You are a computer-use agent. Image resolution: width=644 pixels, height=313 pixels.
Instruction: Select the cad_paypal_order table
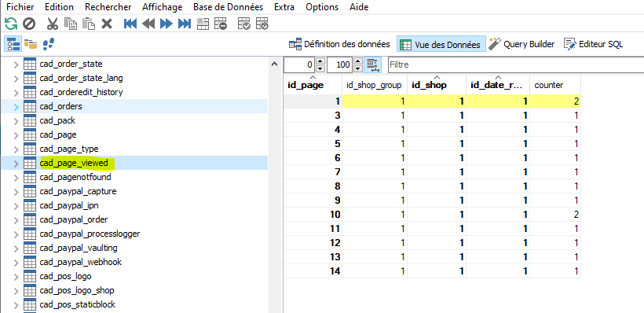pyautogui.click(x=74, y=219)
